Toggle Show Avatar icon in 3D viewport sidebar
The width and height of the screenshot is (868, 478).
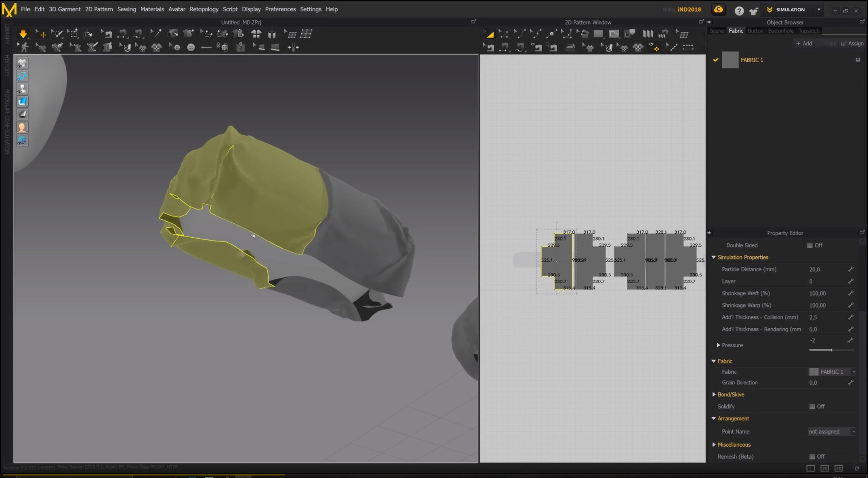22,88
